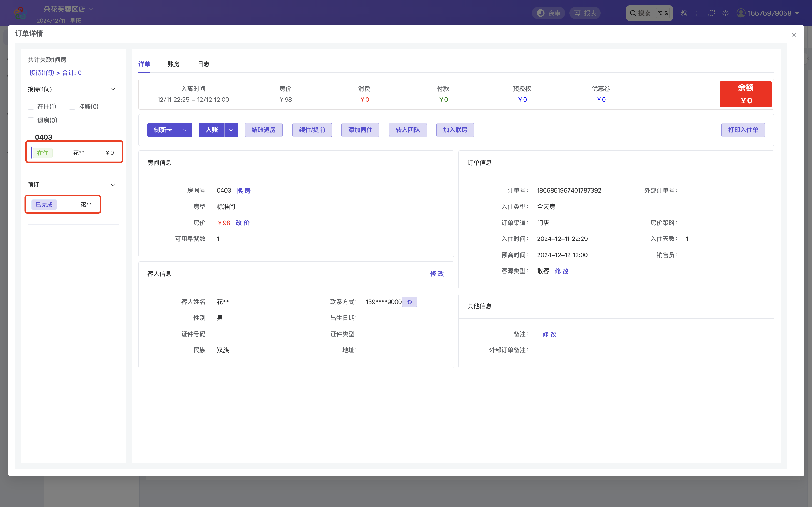Switch to the 账务 tab

174,64
